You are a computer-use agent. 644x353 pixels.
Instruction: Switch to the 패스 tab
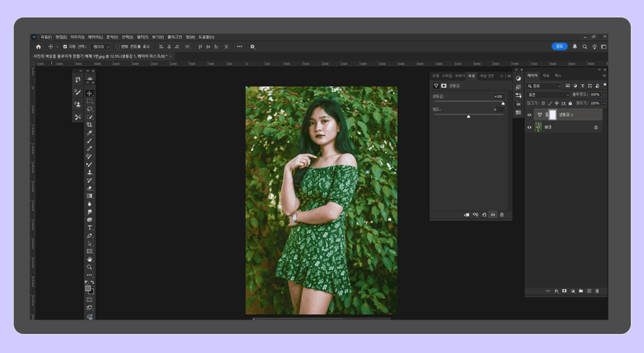point(558,76)
